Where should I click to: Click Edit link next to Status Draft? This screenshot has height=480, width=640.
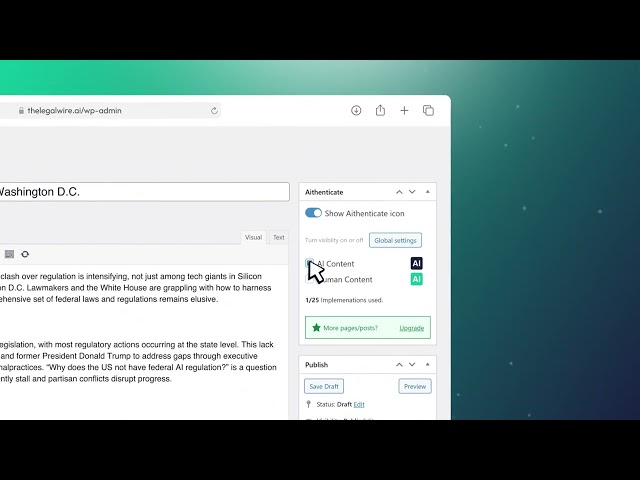pyautogui.click(x=359, y=404)
